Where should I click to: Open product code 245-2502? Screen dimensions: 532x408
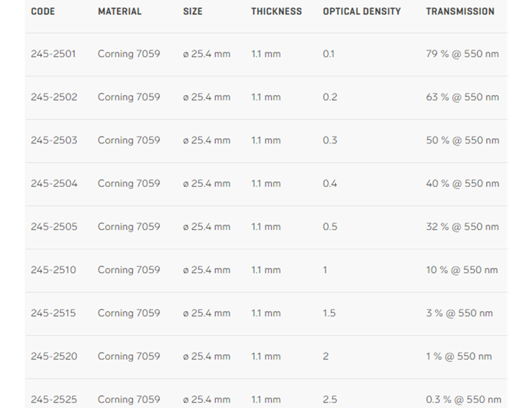54,97
